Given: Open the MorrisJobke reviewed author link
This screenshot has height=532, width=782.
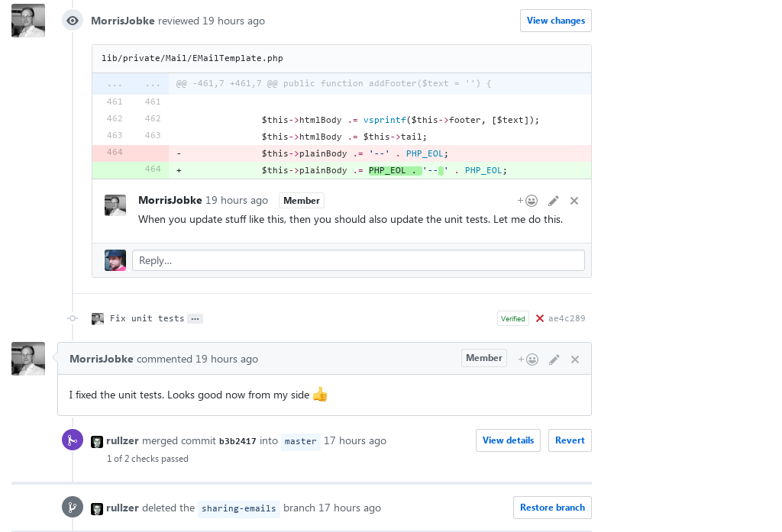Looking at the screenshot, I should coord(123,21).
